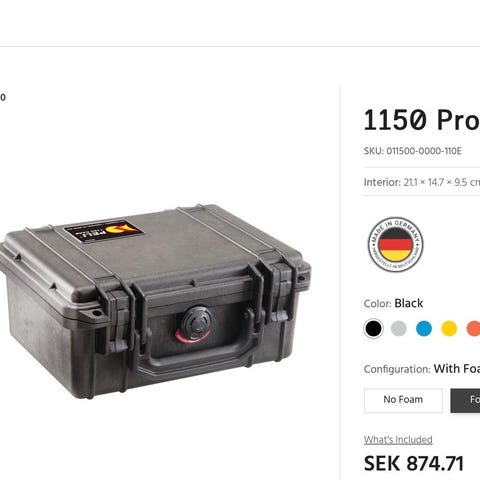Click the SEK 874.71 price
The width and height of the screenshot is (480, 480).
[x=414, y=463]
